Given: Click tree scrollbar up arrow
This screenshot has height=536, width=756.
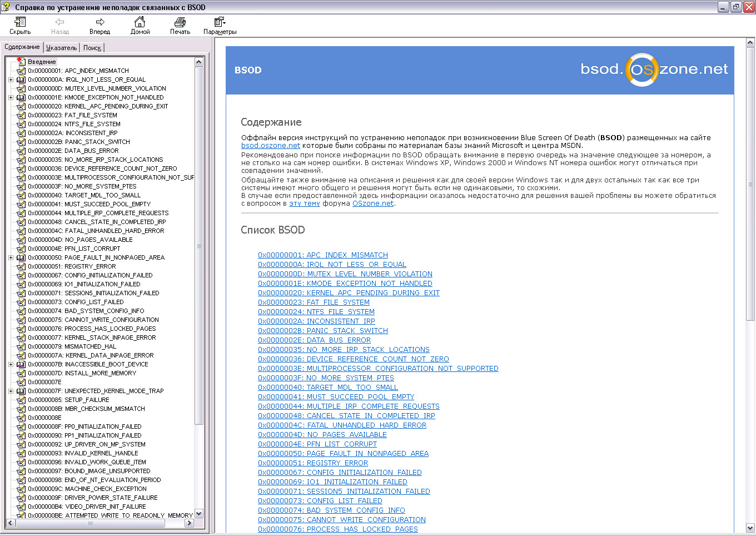Looking at the screenshot, I should click(x=199, y=62).
